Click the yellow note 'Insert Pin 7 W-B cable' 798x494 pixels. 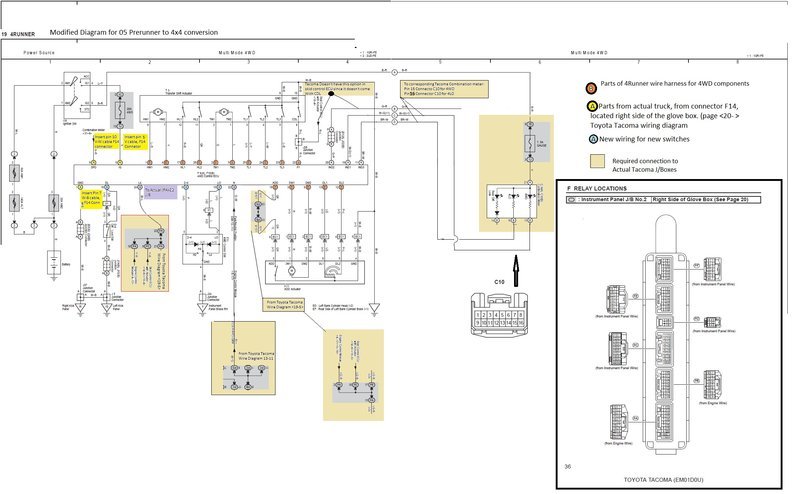(92, 199)
